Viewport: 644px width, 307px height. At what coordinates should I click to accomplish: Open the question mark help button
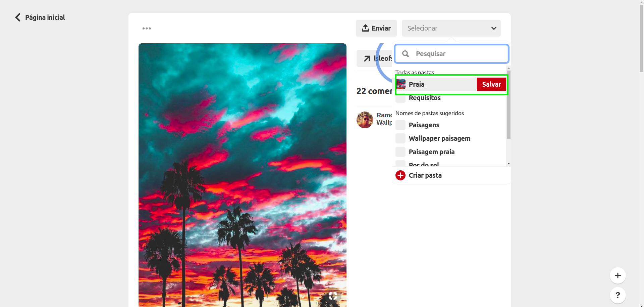[x=618, y=295]
